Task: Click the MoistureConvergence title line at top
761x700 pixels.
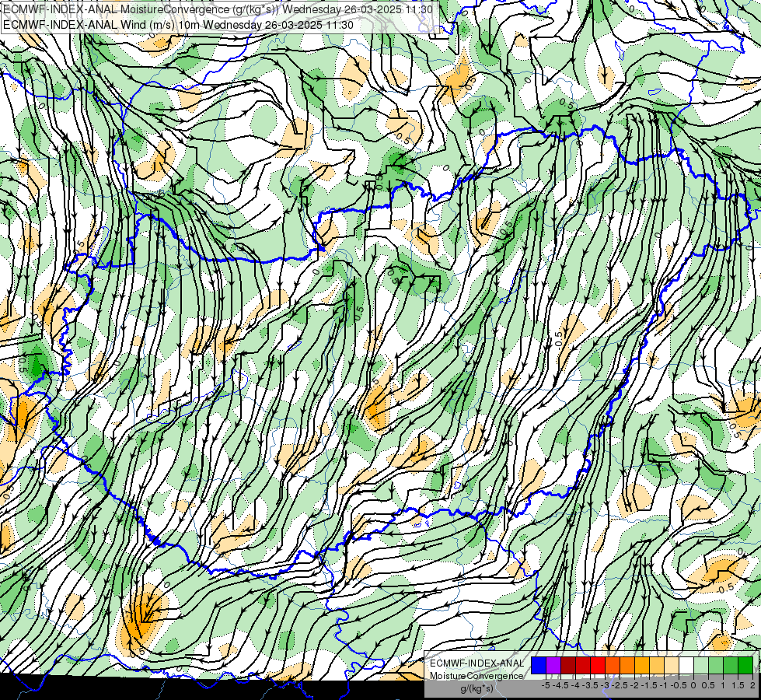Action: click(218, 9)
